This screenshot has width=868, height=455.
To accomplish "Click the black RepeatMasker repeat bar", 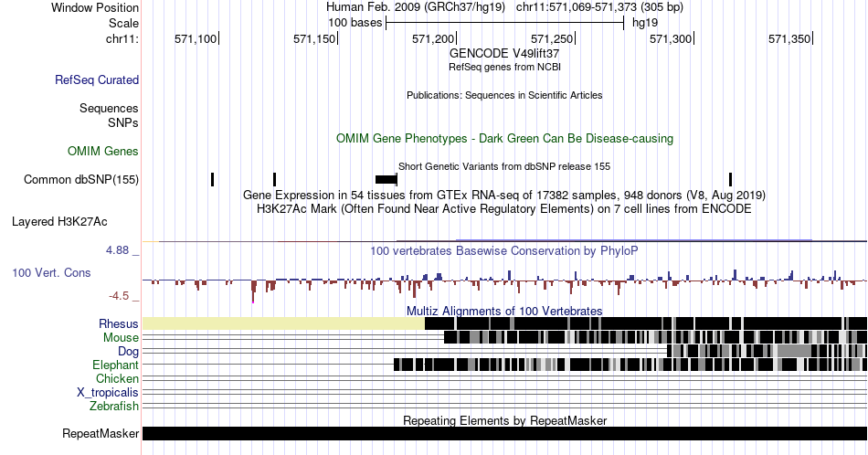I will (504, 433).
